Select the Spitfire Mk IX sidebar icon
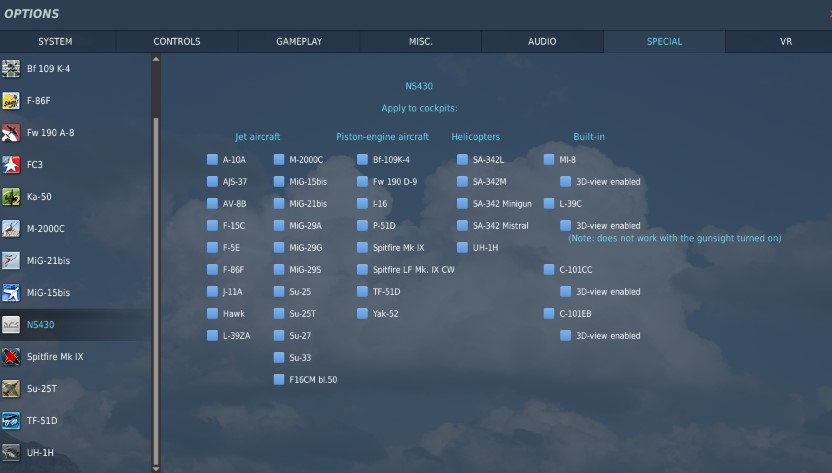Screen dimensions: 832x473 point(11,357)
